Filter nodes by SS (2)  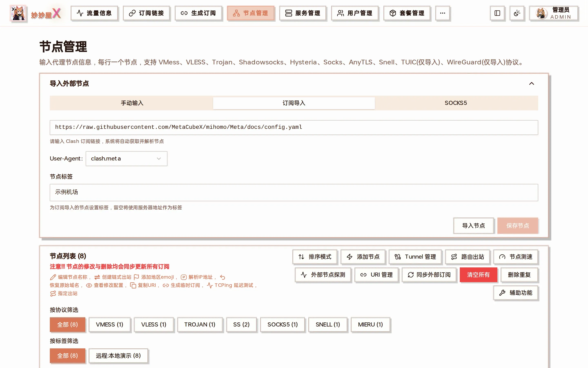[241, 324]
